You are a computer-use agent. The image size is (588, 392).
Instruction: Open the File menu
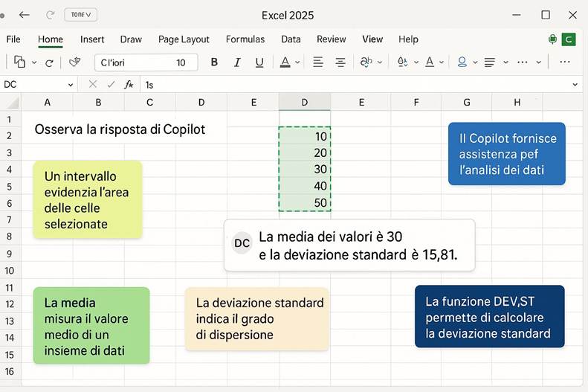pyautogui.click(x=13, y=39)
